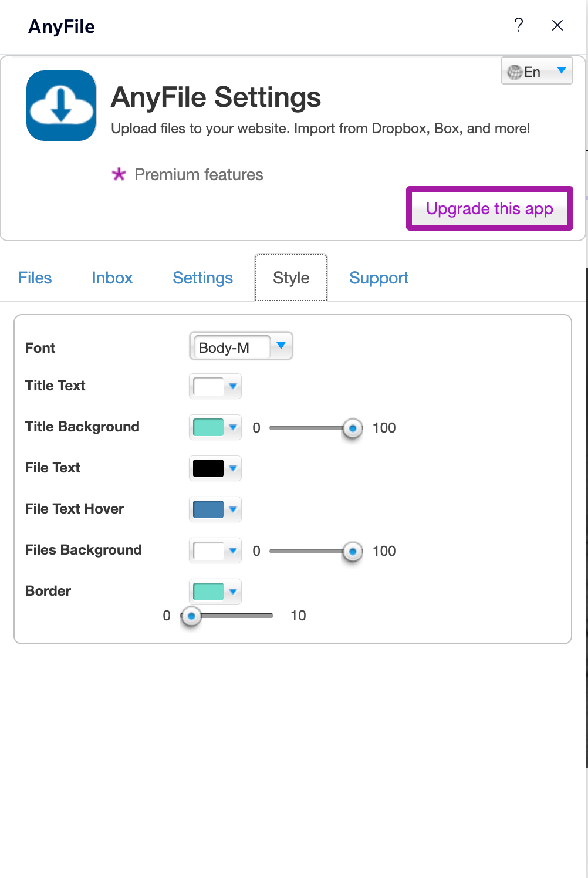Viewport: 588px width, 878px height.
Task: Open the Support tab
Action: tap(379, 278)
